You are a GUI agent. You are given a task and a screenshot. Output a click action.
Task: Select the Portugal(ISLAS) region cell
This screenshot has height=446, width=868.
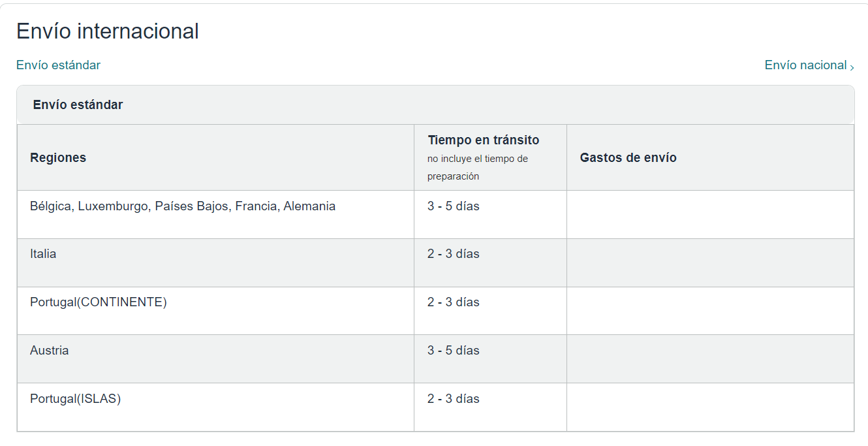click(76, 399)
